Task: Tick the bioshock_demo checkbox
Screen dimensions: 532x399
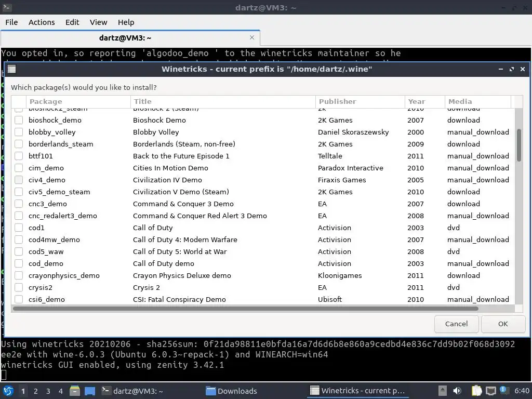Action: click(x=19, y=120)
